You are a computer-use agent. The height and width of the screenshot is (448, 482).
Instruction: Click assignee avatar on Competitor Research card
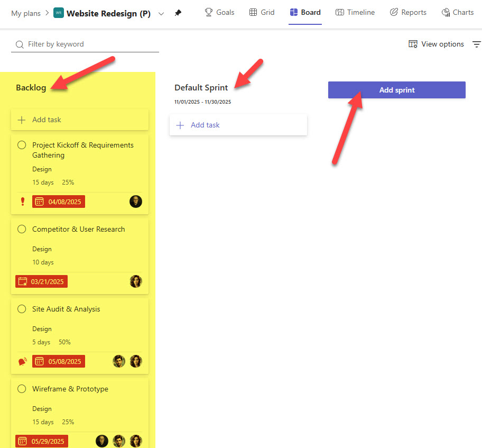[x=135, y=281]
